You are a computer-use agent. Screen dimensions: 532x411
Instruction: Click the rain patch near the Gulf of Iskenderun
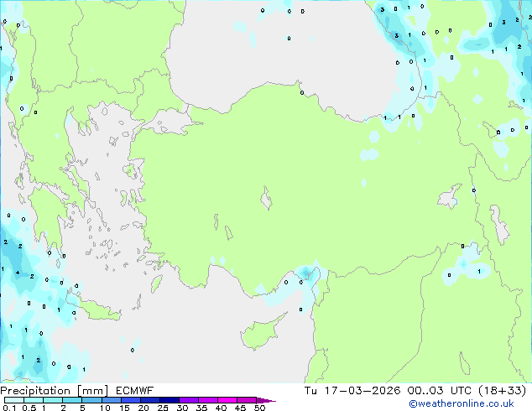pyautogui.click(x=306, y=273)
